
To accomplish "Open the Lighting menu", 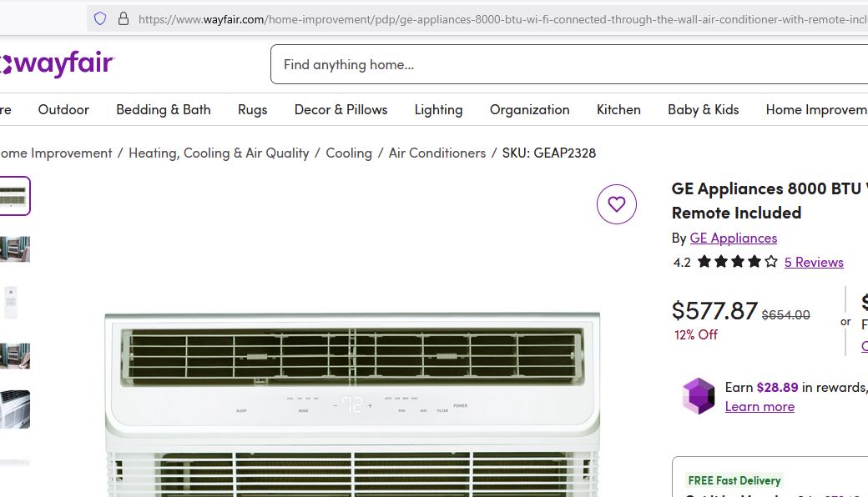I will [438, 109].
